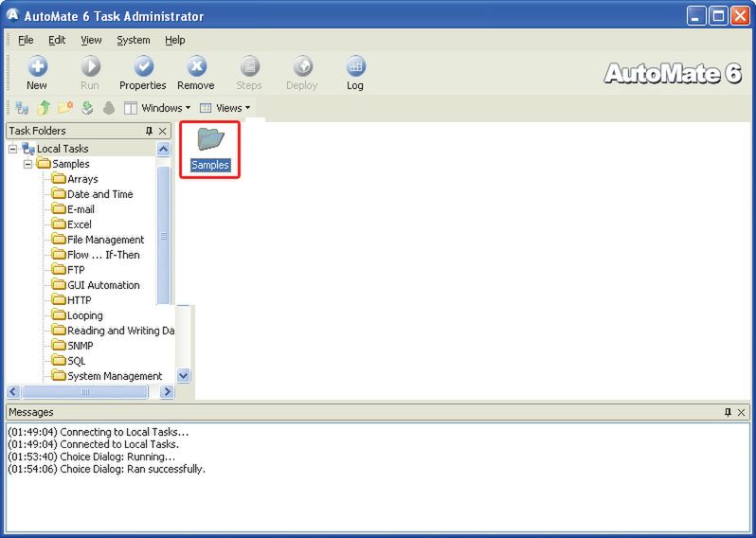Select the Flow ... If-Then folder
The image size is (756, 538).
pyautogui.click(x=103, y=255)
